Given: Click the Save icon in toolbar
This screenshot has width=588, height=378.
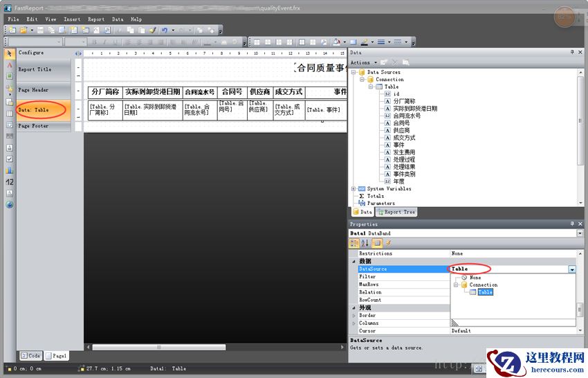Looking at the screenshot, I should 41,30.
